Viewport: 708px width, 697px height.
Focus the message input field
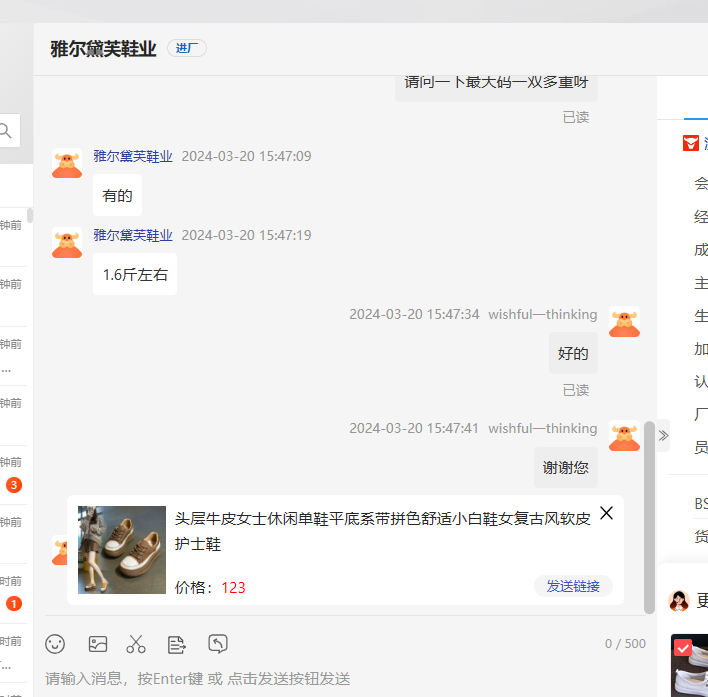click(x=345, y=678)
